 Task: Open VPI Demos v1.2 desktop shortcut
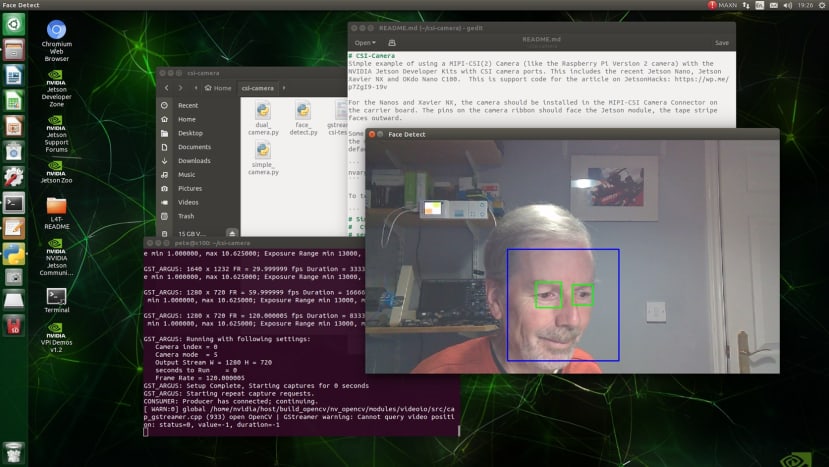(57, 337)
